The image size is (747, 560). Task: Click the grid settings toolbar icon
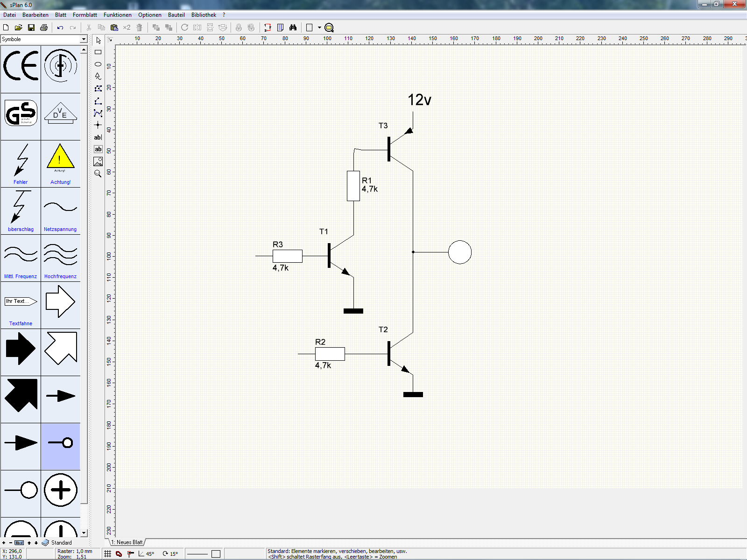click(309, 28)
